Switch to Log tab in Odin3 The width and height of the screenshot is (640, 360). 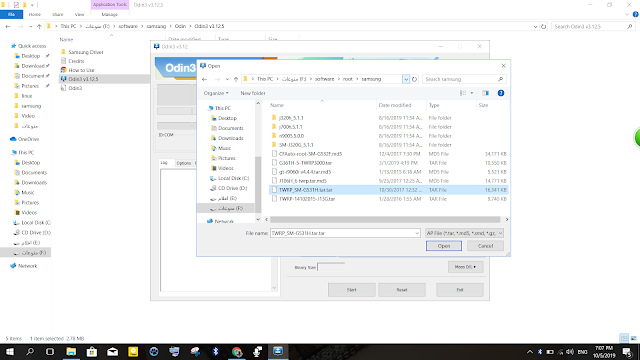click(164, 163)
